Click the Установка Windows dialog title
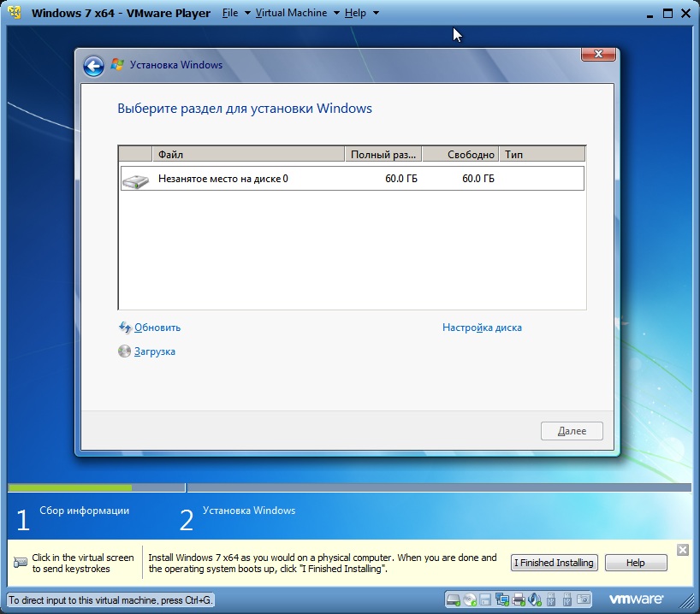 [176, 65]
